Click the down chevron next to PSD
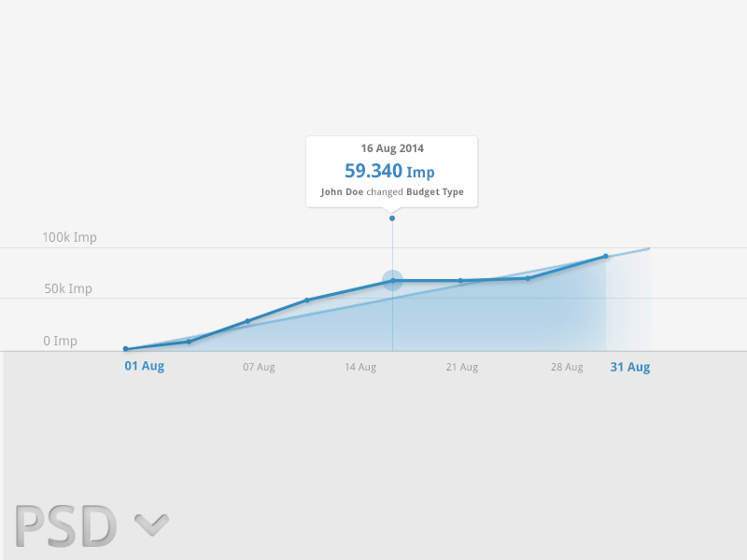 pos(151,525)
